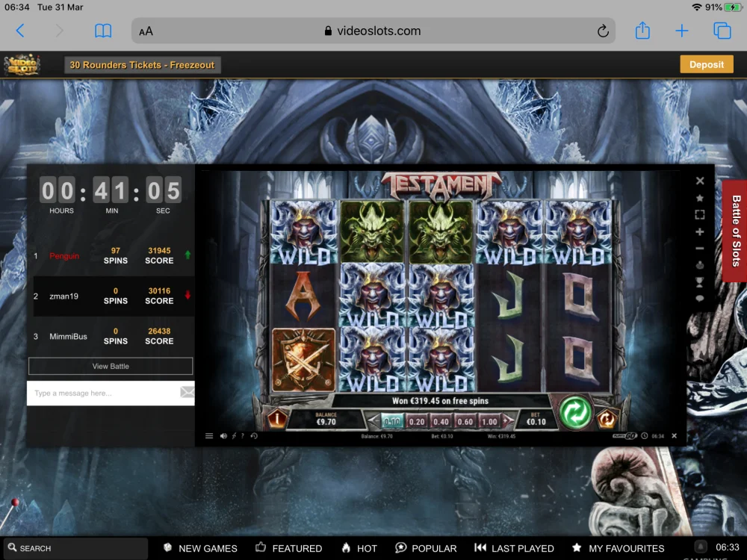
Task: Click the A symbol on reel one
Action: (x=303, y=296)
